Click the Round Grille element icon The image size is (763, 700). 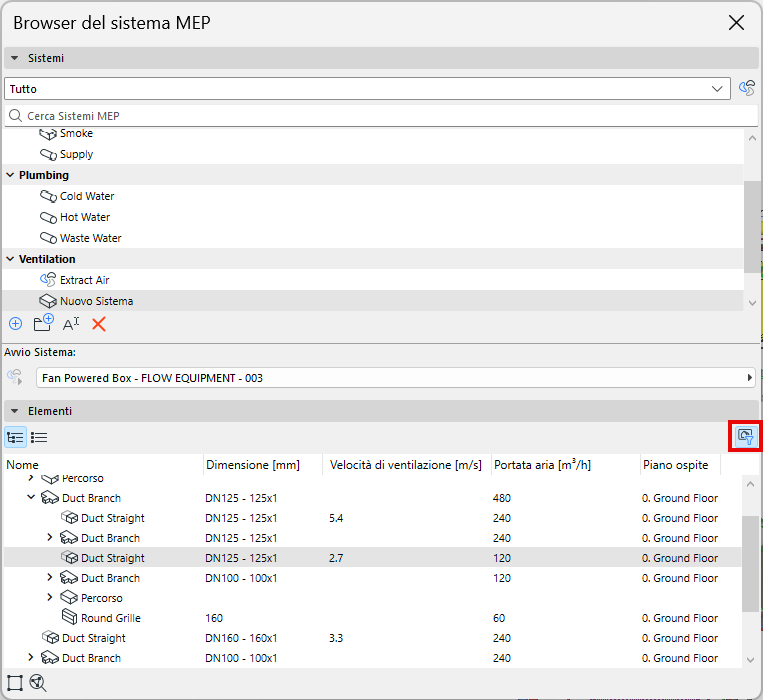click(x=70, y=617)
